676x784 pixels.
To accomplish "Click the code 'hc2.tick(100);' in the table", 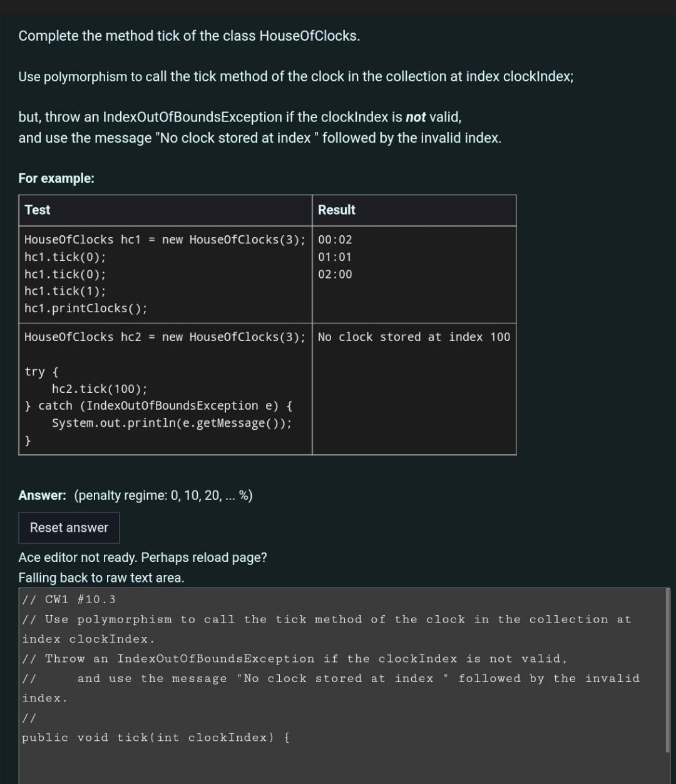I will [99, 388].
